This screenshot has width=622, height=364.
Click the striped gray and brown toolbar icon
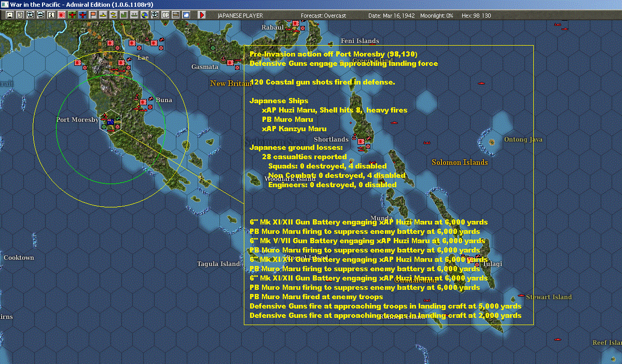click(x=176, y=15)
